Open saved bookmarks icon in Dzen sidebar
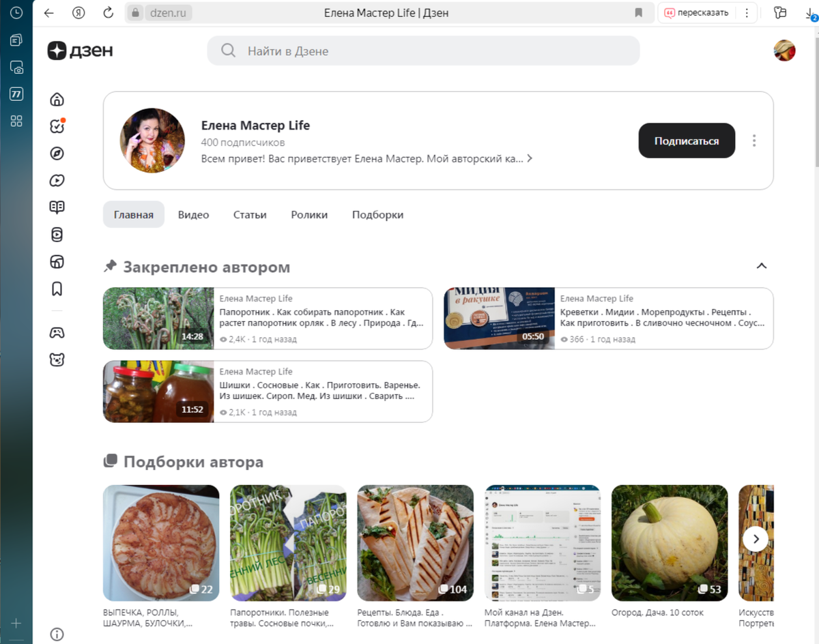The height and width of the screenshot is (644, 819). (x=57, y=289)
